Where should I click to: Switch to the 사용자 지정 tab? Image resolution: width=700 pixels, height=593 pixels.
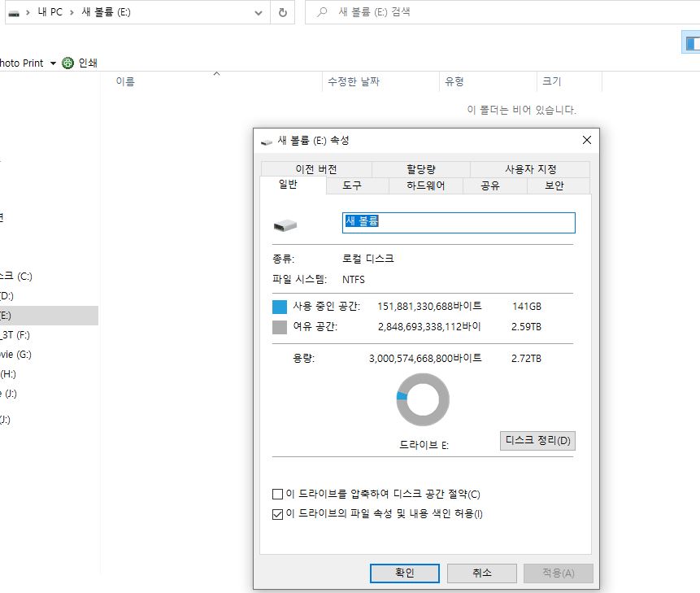click(530, 169)
